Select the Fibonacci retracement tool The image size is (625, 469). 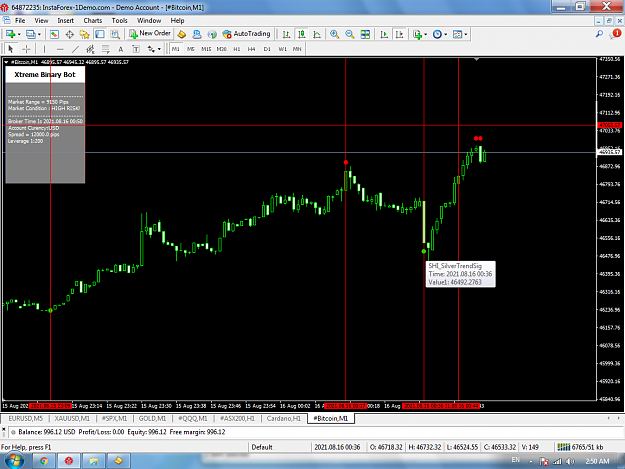pos(106,49)
